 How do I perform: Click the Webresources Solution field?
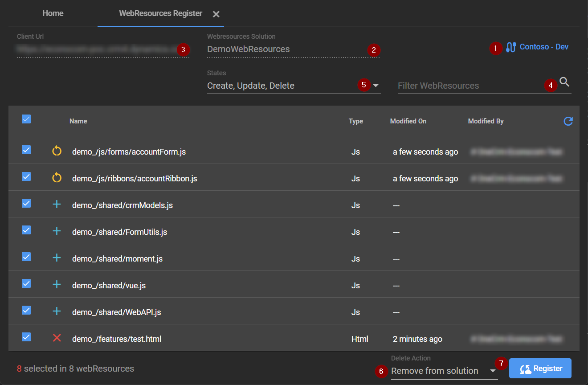pyautogui.click(x=285, y=49)
